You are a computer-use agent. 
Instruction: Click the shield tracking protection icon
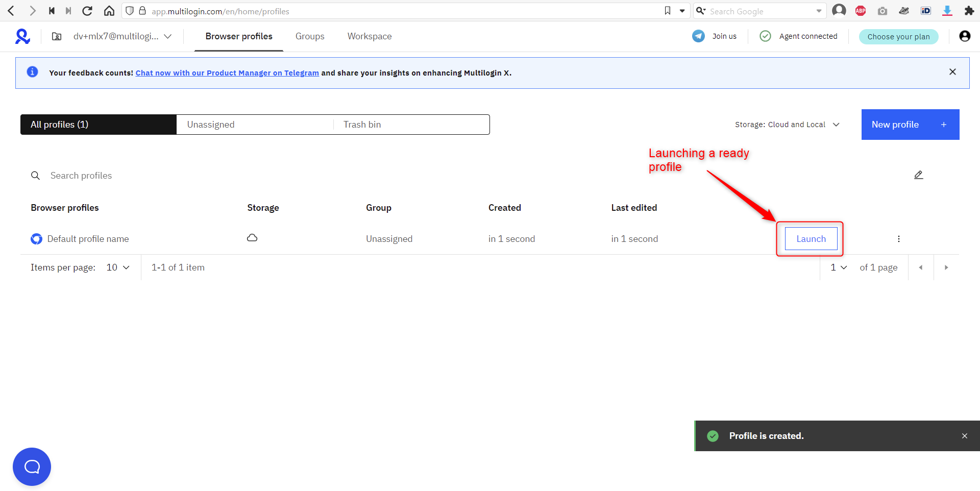[130, 11]
